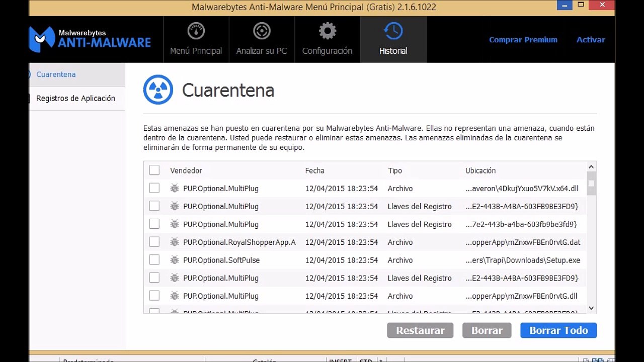Click the Restaurar button

pos(420,330)
